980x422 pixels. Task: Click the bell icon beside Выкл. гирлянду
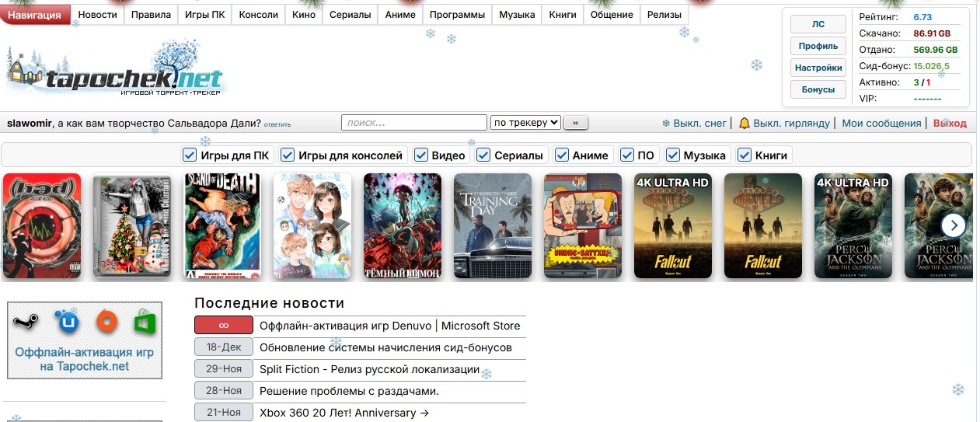[745, 123]
